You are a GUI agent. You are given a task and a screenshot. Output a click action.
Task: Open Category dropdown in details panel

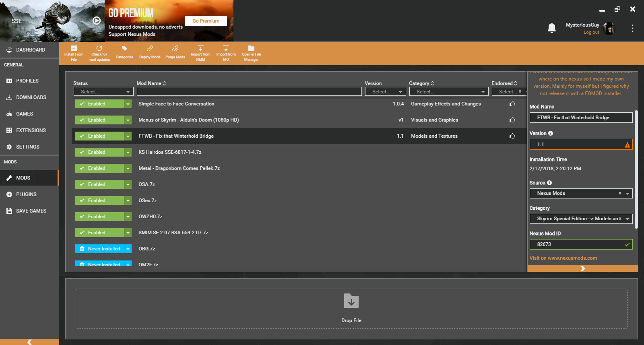click(627, 219)
